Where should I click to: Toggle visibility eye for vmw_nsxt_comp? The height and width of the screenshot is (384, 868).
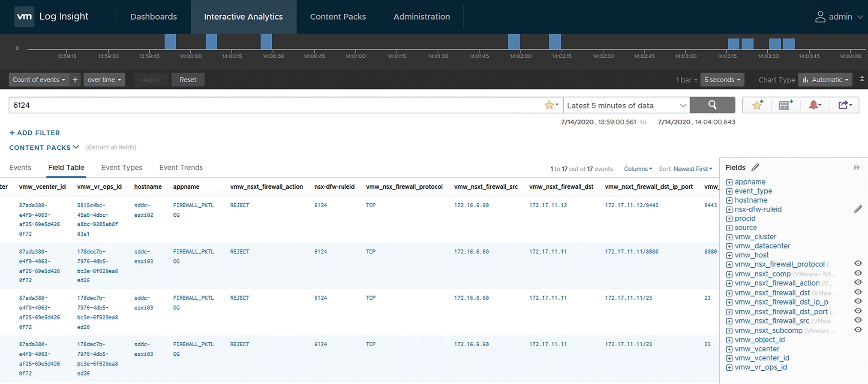click(858, 273)
